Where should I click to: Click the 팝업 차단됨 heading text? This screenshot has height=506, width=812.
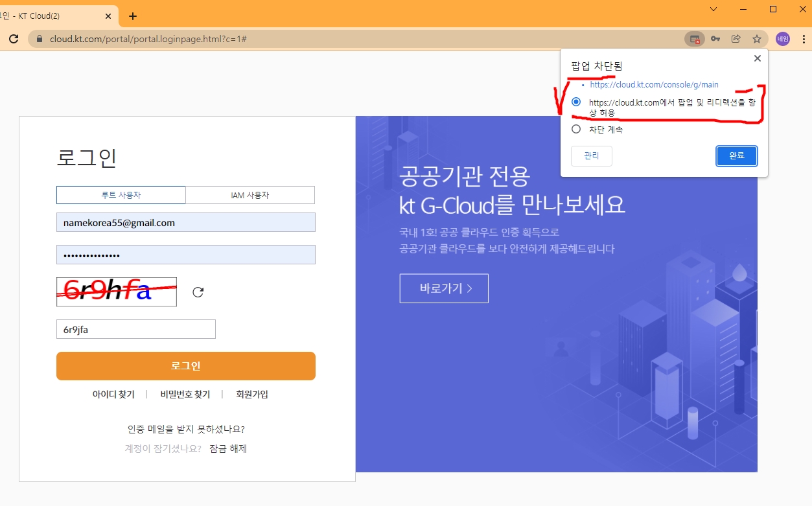(597, 66)
